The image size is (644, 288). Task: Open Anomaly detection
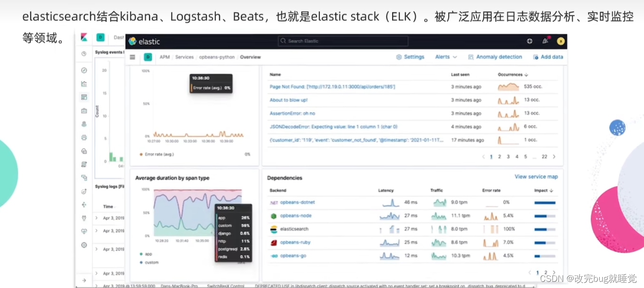(x=495, y=57)
